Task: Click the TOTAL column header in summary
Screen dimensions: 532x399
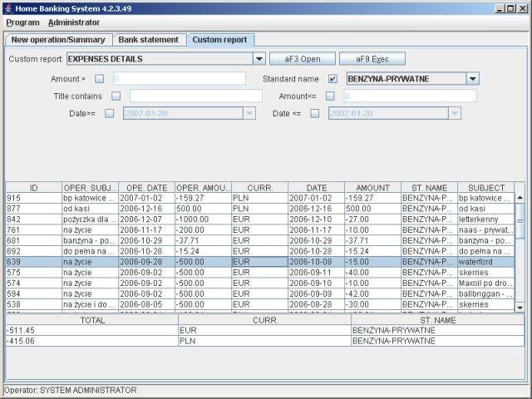Action: 92,320
